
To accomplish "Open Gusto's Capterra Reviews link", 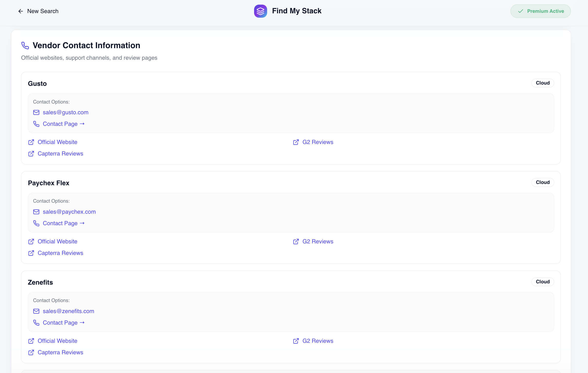I will coord(60,153).
